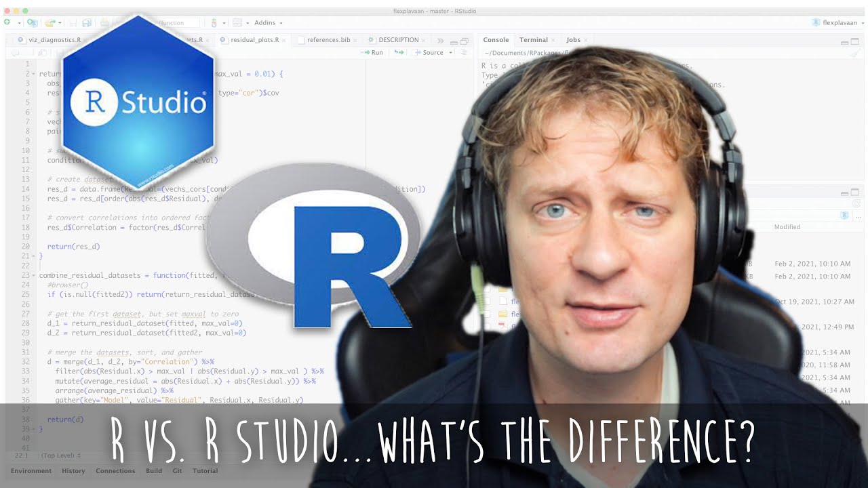Open the Git tab
Viewport: 868px width, 488px height.
pos(177,471)
